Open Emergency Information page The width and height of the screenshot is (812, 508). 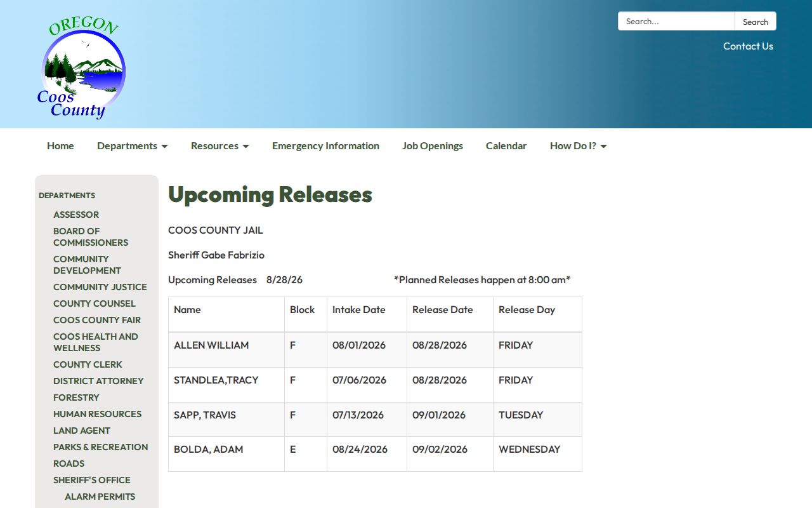point(325,145)
